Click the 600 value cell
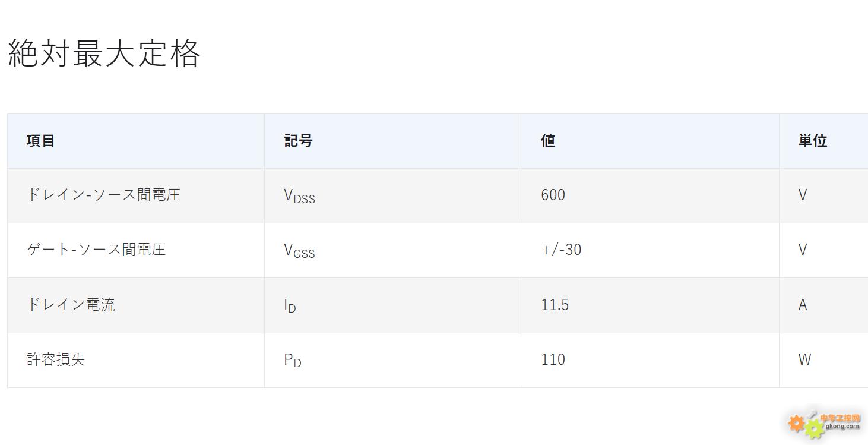 click(x=553, y=195)
